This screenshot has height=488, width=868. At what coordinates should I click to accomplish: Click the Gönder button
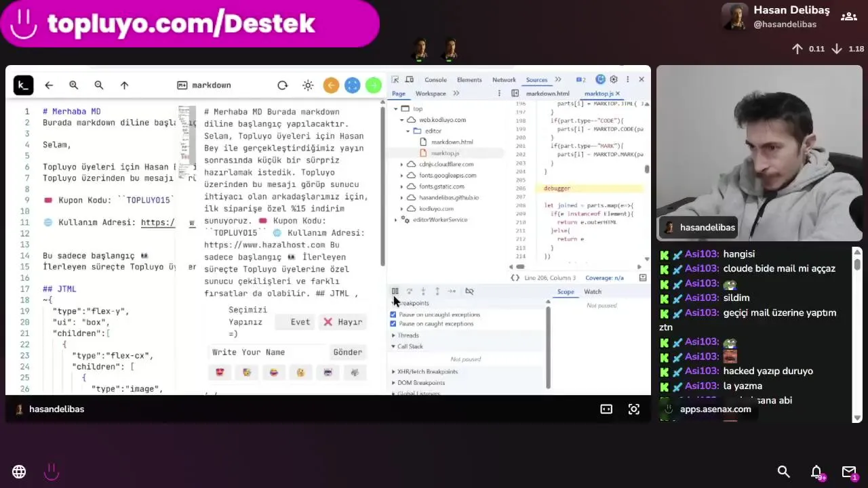tap(347, 352)
